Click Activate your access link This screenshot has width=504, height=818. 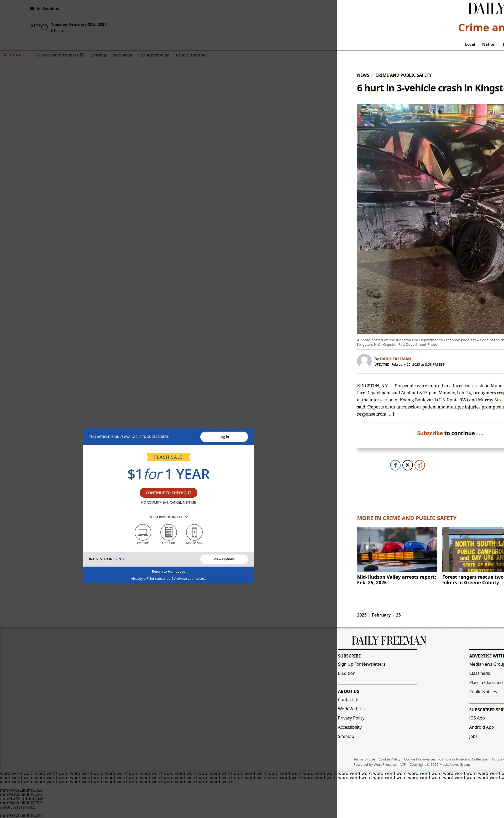[190, 579]
